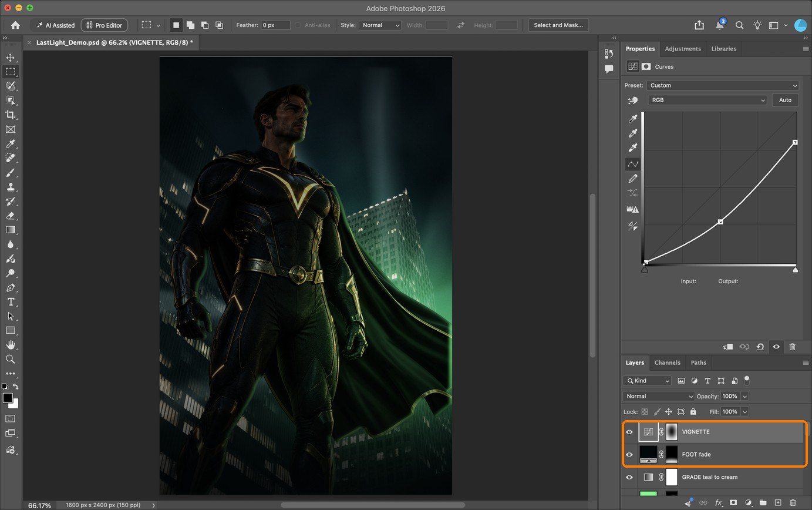This screenshot has height=510, width=812.
Task: Hide the FOOT fade layer
Action: pos(629,454)
